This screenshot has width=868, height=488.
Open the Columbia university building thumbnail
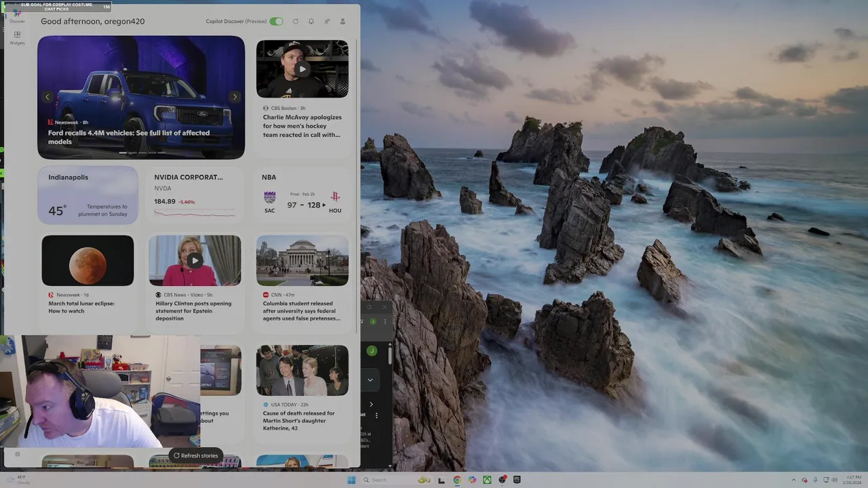[x=302, y=260]
